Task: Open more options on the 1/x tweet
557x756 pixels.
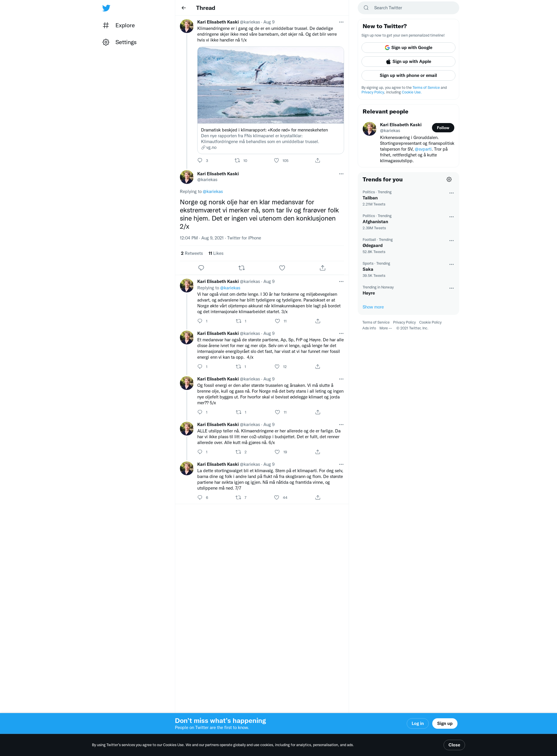Action: pyautogui.click(x=341, y=22)
